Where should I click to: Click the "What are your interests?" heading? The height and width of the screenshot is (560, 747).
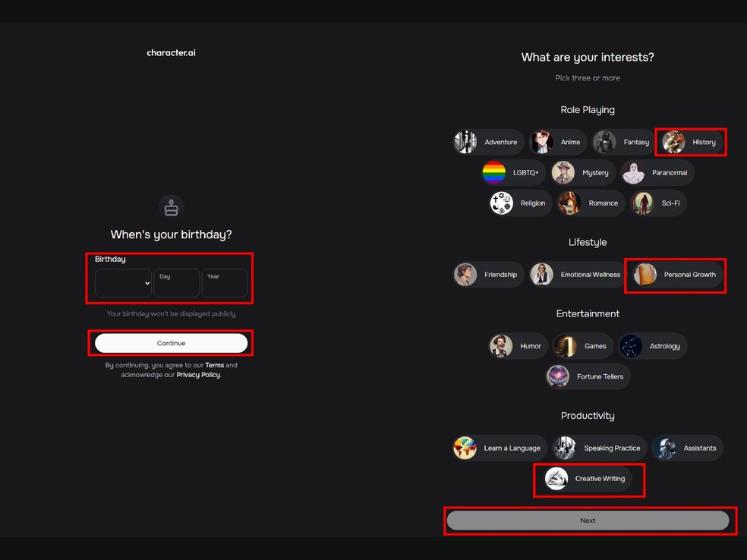pyautogui.click(x=588, y=57)
